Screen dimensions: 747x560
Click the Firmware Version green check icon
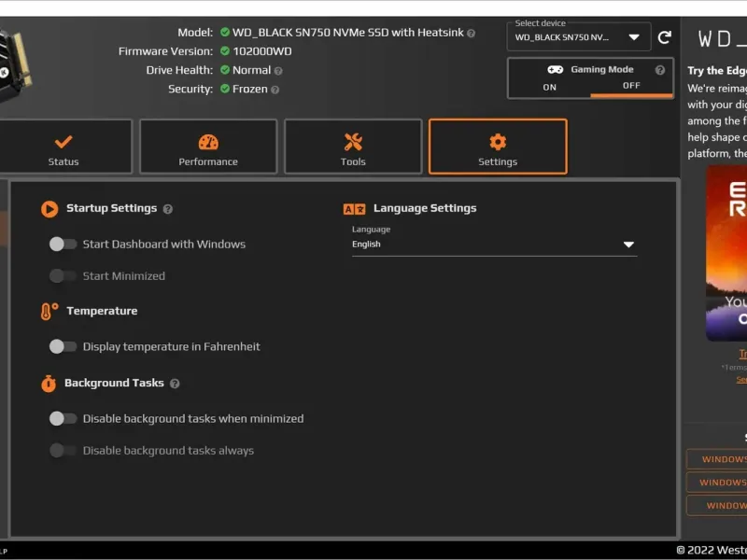[225, 51]
